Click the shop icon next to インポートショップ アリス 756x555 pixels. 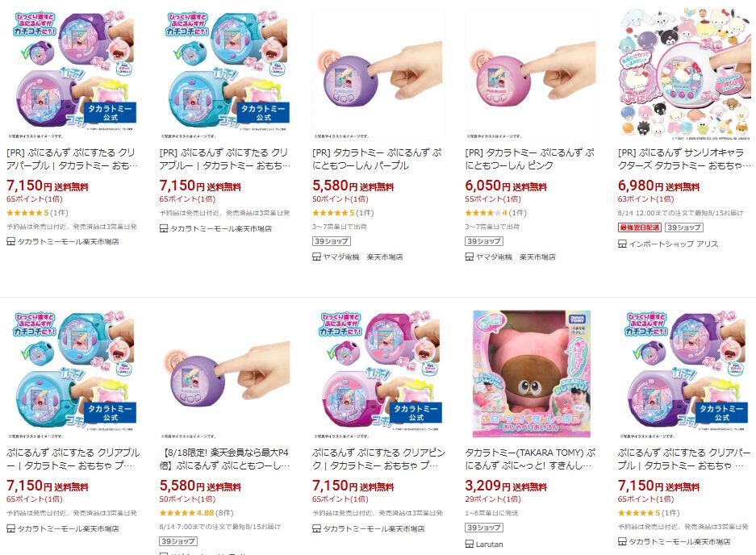click(622, 244)
